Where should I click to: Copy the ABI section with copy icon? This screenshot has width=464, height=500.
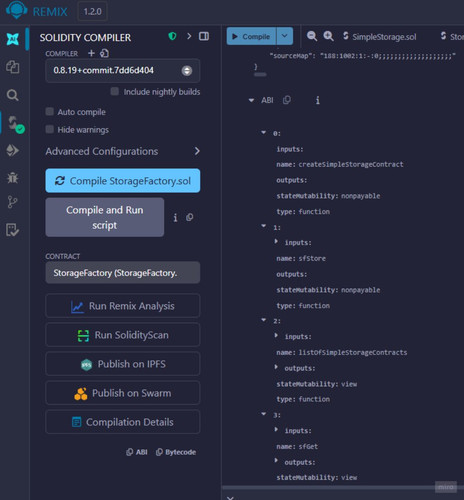[287, 100]
